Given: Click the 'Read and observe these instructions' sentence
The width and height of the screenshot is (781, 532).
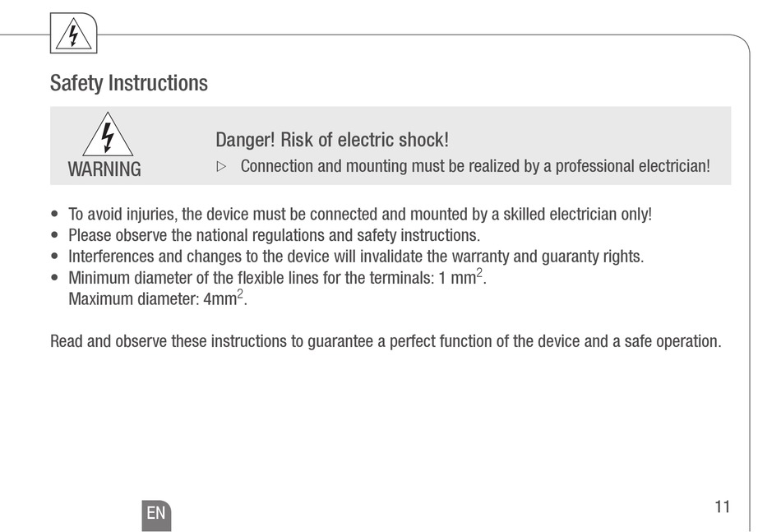Looking at the screenshot, I should 386,341.
